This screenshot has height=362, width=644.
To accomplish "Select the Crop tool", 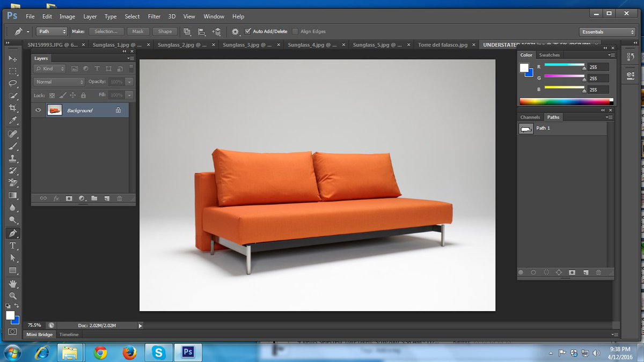I will pyautogui.click(x=13, y=108).
